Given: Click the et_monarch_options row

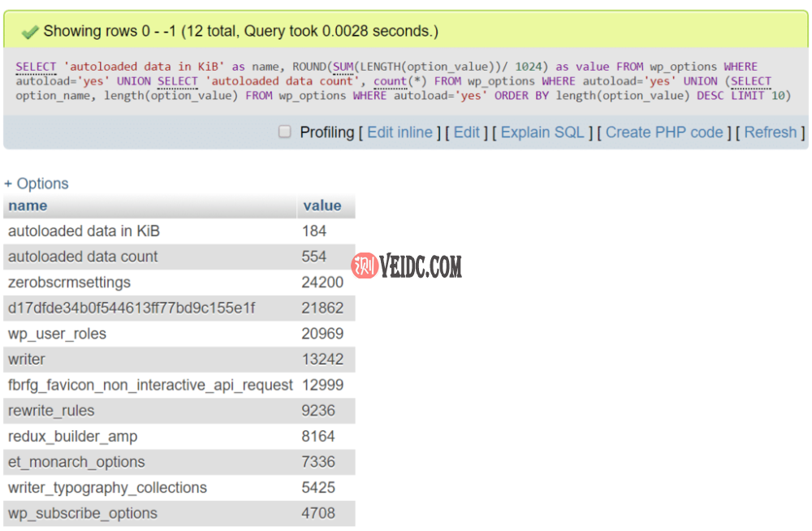Looking at the screenshot, I should coord(76,462).
